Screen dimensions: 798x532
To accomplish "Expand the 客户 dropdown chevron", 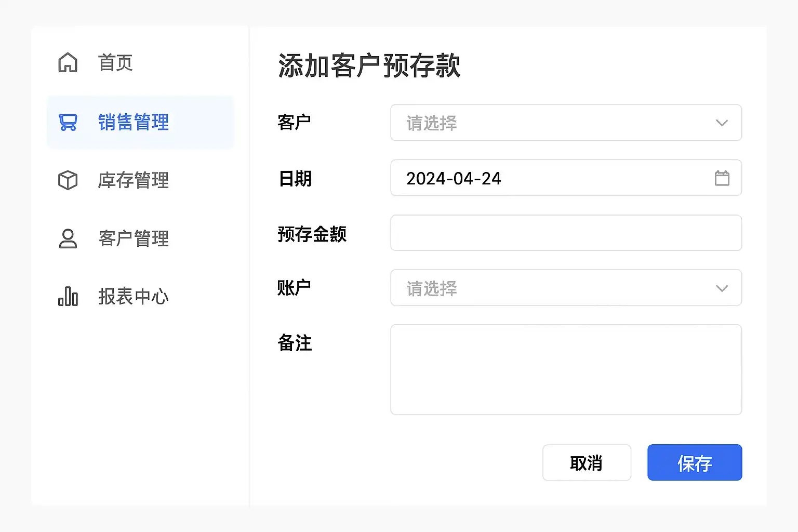I will coord(722,123).
